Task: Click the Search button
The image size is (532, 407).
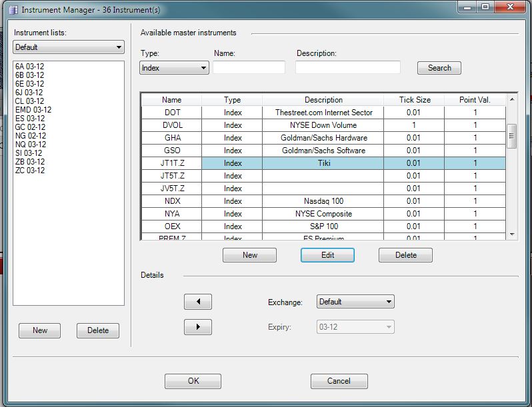Action: 439,68
